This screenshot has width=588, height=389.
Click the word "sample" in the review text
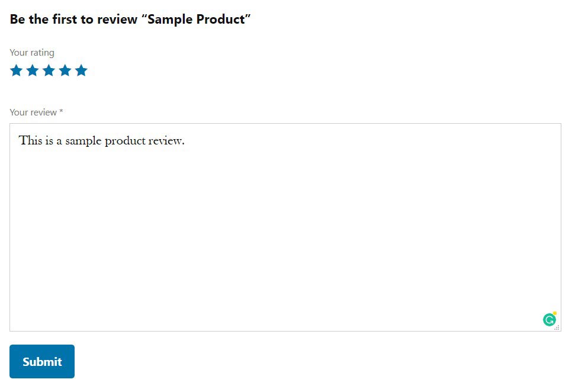(83, 141)
